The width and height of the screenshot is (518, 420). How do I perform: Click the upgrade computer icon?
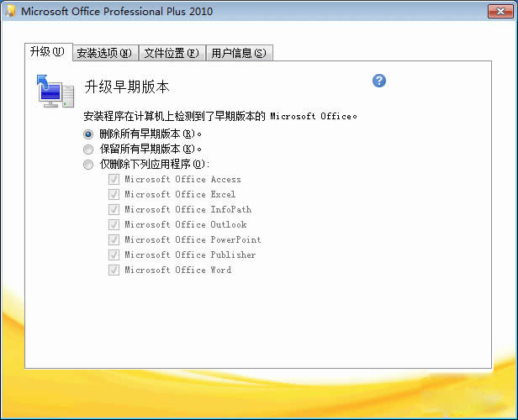[55, 92]
